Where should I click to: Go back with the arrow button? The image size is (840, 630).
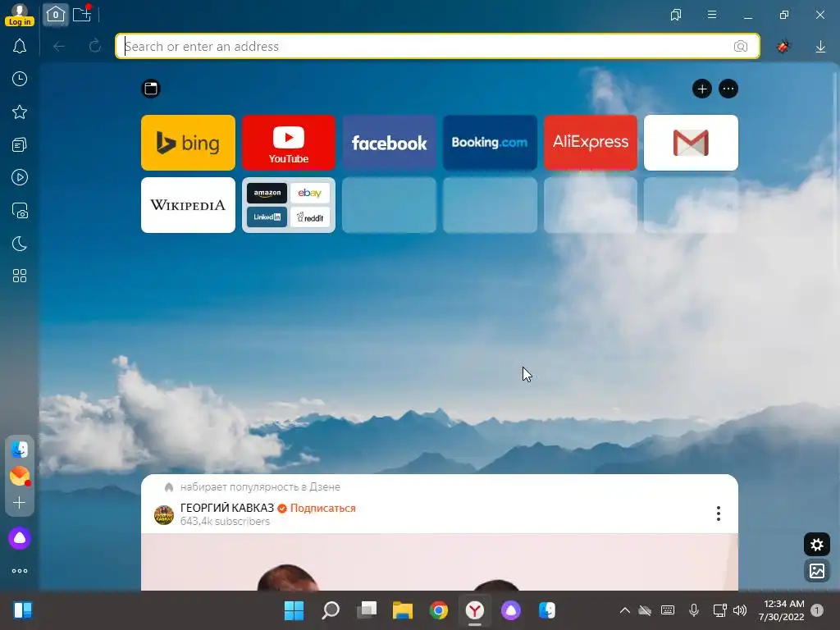point(59,47)
